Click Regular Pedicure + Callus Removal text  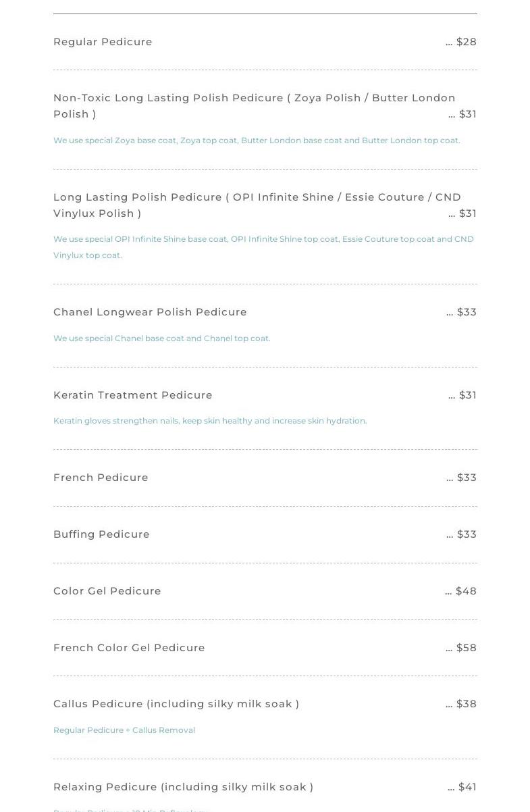[x=124, y=730]
